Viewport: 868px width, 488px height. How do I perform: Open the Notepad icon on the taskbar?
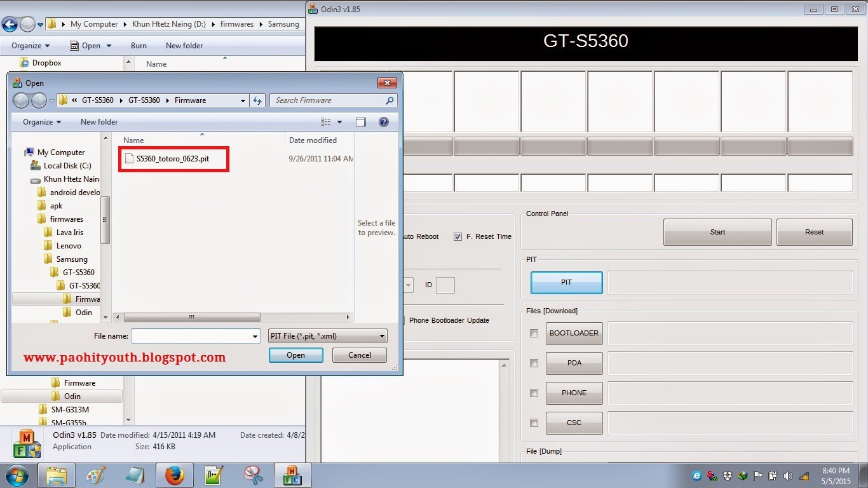click(135, 475)
